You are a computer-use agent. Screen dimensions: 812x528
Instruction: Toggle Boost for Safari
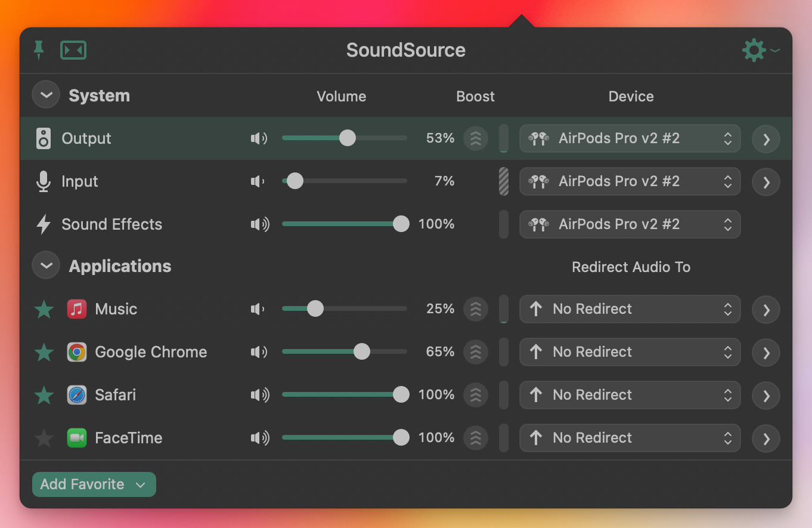(x=476, y=395)
